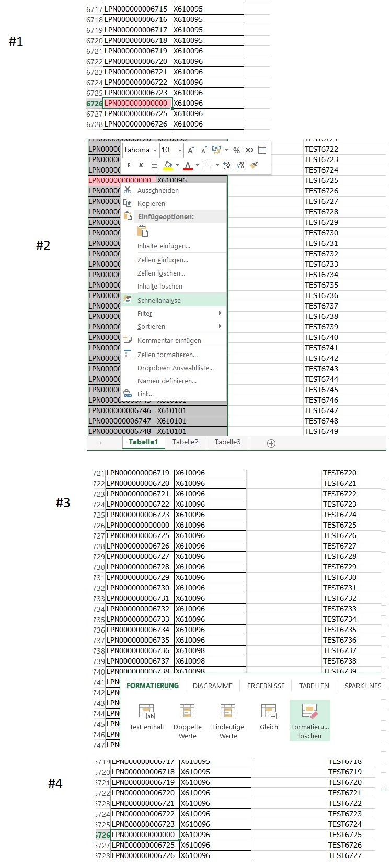Expand the fill color dropdown arrow
The height and width of the screenshot is (868, 392).
178,165
